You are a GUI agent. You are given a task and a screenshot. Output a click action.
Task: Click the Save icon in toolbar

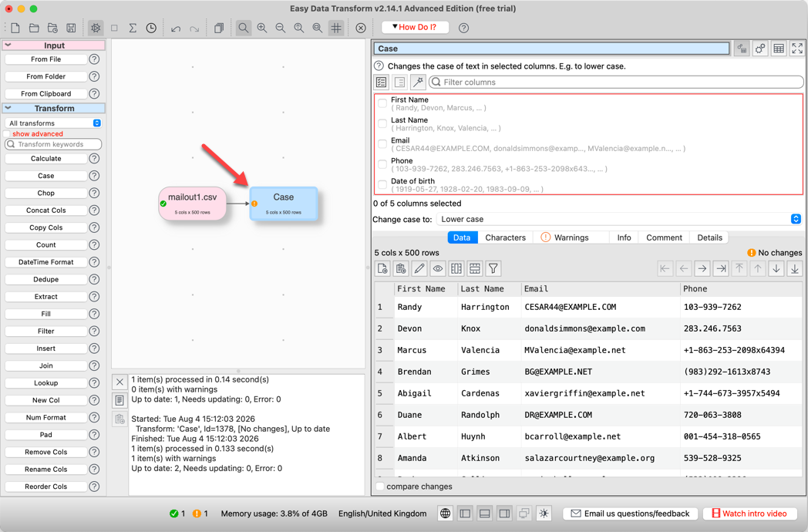[71, 28]
